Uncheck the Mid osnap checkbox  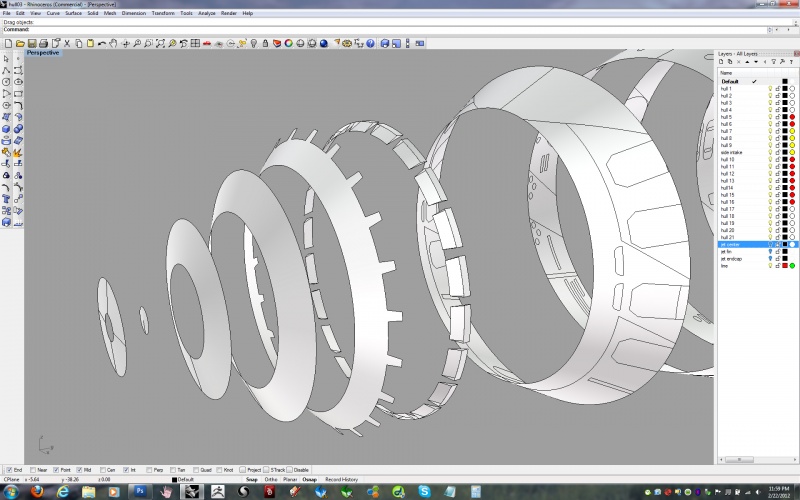80,470
